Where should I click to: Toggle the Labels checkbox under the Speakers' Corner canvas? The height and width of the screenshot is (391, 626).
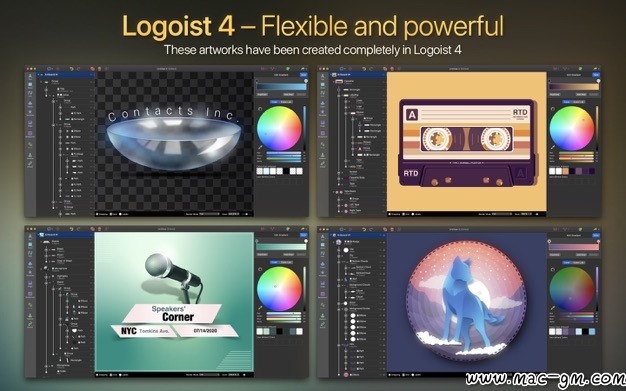coord(120,375)
